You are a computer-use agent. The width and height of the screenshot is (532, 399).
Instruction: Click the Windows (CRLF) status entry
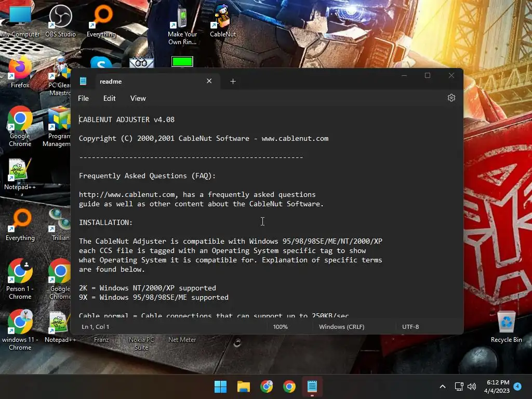click(x=342, y=327)
